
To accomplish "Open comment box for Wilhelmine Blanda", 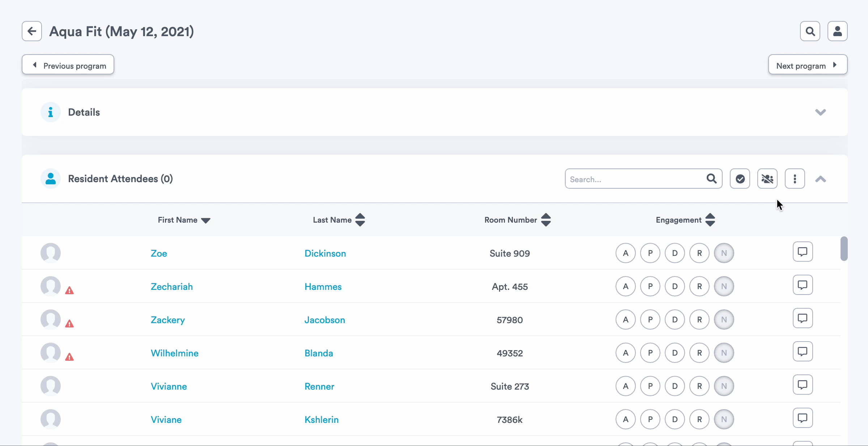I will tap(803, 352).
